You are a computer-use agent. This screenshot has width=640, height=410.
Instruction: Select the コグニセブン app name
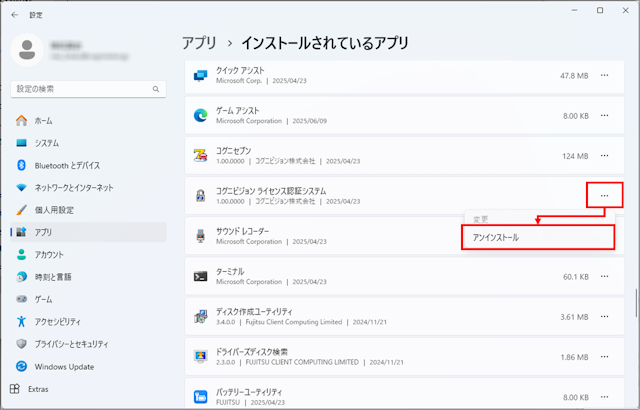point(233,151)
